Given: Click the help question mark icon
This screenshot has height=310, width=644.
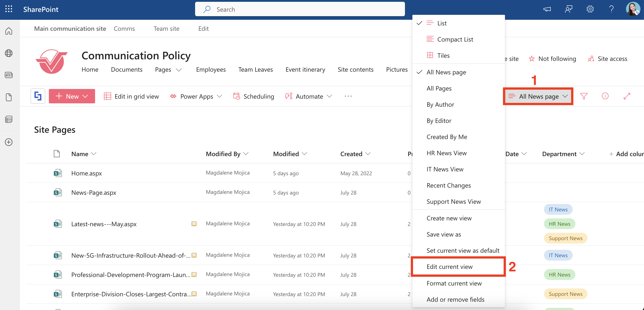Looking at the screenshot, I should 611,9.
